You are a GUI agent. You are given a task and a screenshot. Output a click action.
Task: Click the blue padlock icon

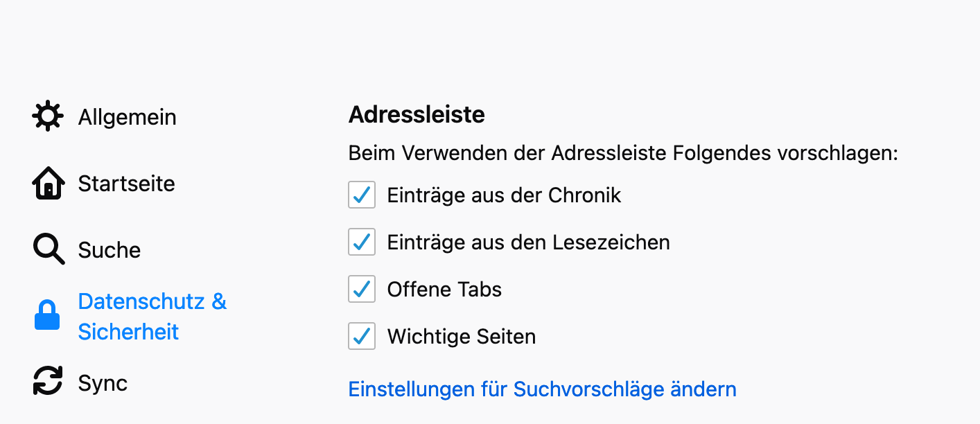[x=48, y=316]
